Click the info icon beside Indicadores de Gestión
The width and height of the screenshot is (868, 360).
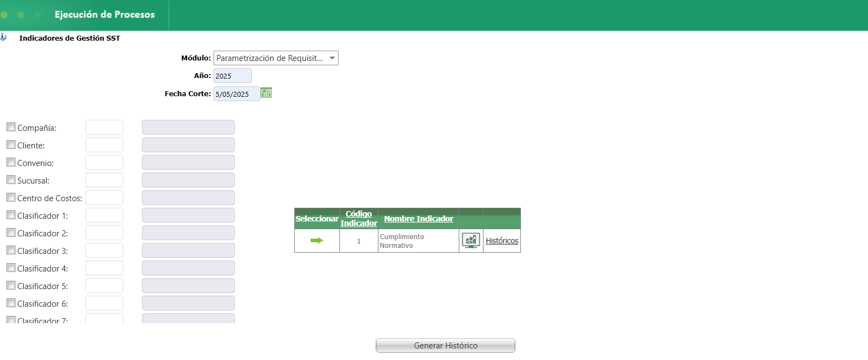[x=3, y=37]
